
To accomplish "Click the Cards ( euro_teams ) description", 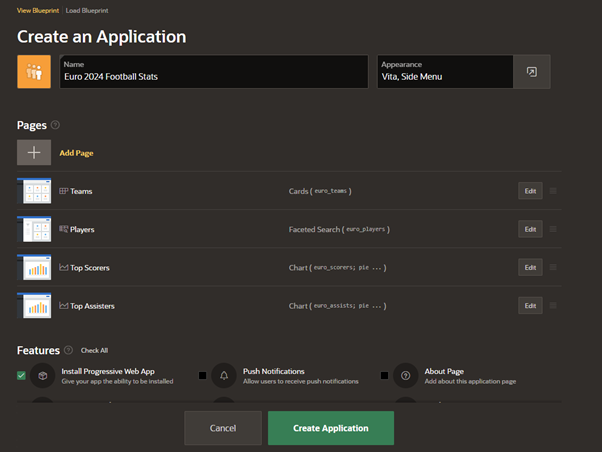I will point(320,191).
